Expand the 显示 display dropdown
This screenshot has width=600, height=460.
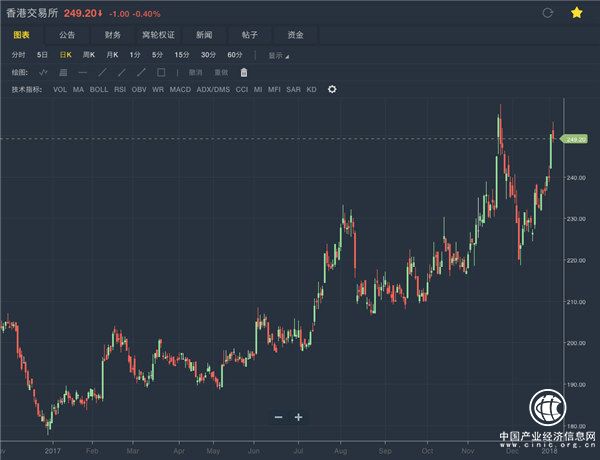pos(278,55)
